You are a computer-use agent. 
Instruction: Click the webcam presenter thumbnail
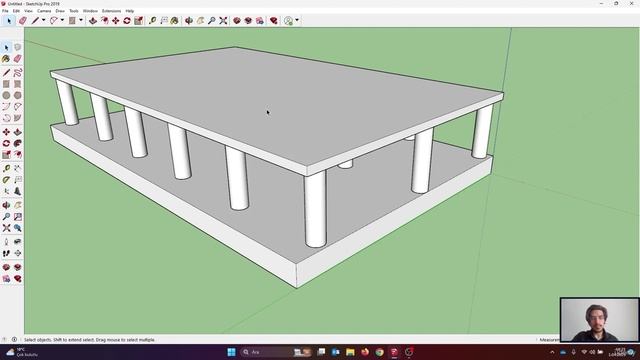point(600,320)
